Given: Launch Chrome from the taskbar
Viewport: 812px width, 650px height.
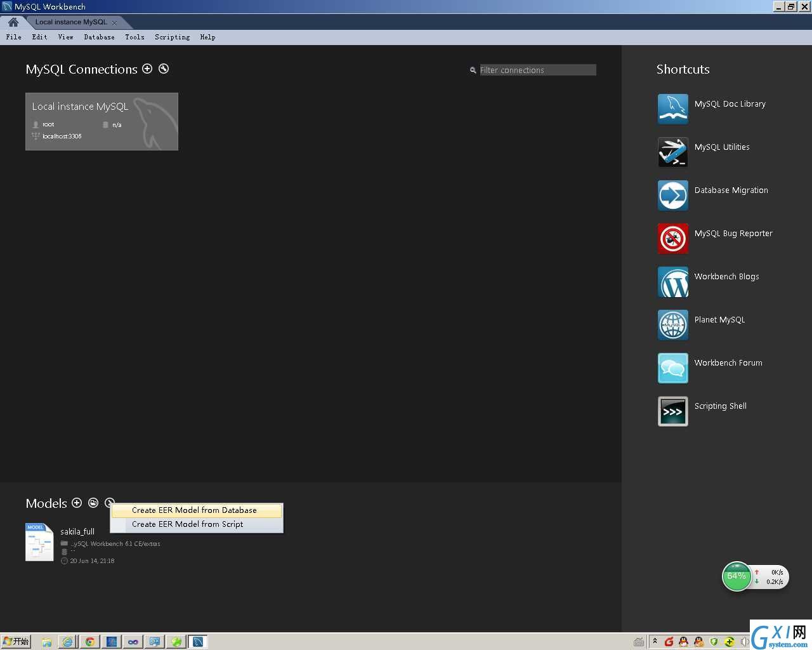Looking at the screenshot, I should pyautogui.click(x=90, y=642).
